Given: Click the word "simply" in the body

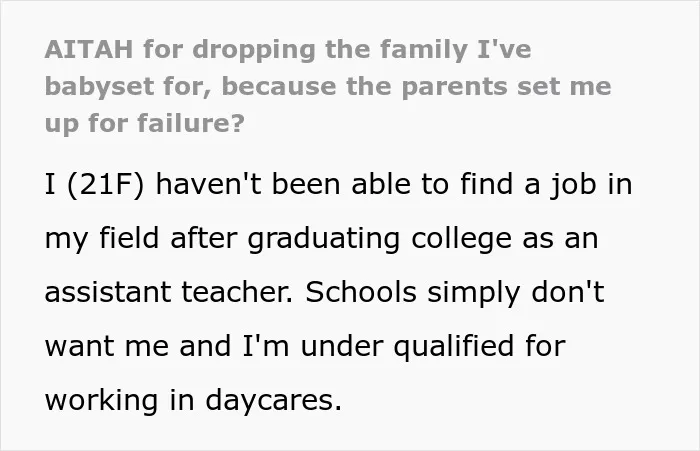Looking at the screenshot, I should (x=474, y=294).
